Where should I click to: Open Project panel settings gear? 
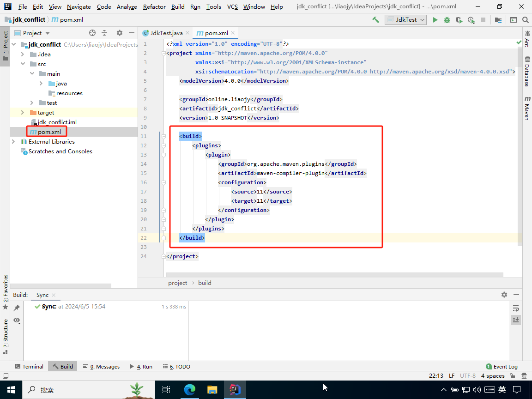click(x=120, y=33)
